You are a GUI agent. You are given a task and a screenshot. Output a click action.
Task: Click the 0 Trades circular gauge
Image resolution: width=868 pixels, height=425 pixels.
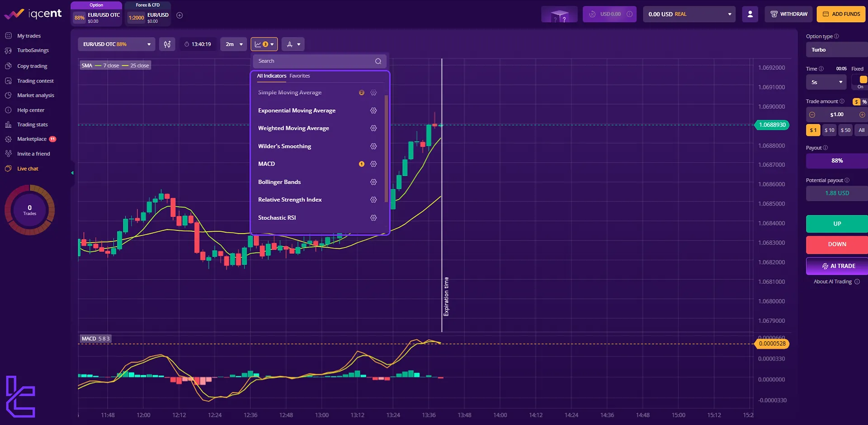pyautogui.click(x=30, y=210)
